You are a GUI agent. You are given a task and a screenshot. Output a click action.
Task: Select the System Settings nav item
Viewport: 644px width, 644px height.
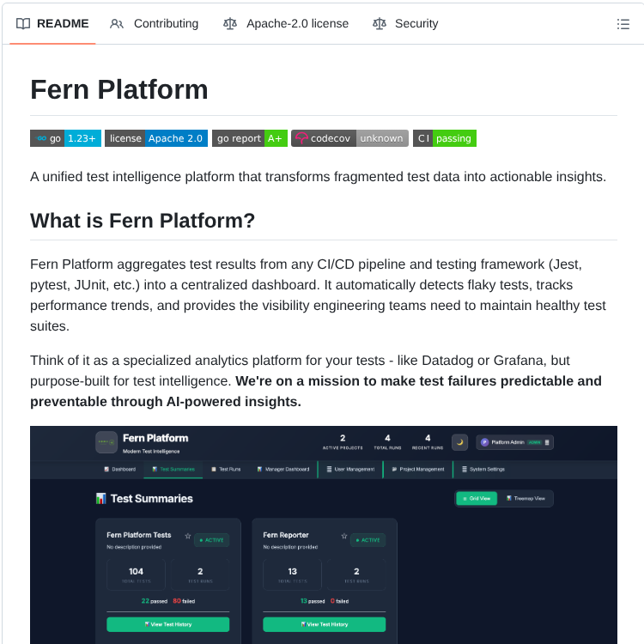point(483,470)
